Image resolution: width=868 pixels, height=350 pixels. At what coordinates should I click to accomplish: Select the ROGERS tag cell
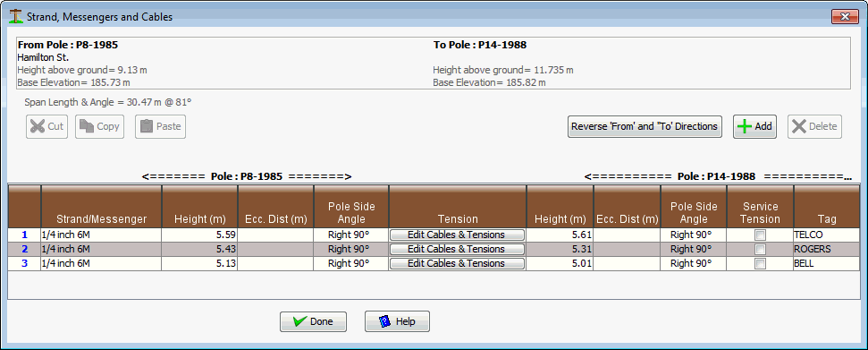point(827,250)
